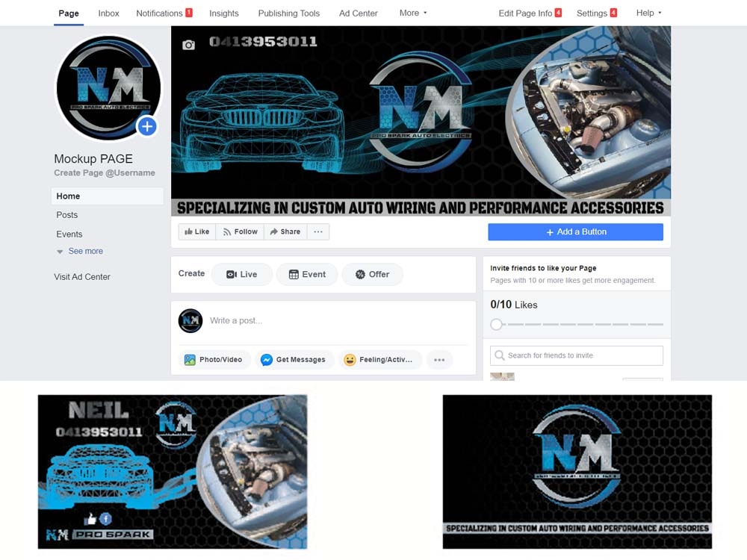
Task: Open the Publishing Tools tab
Action: 288,13
